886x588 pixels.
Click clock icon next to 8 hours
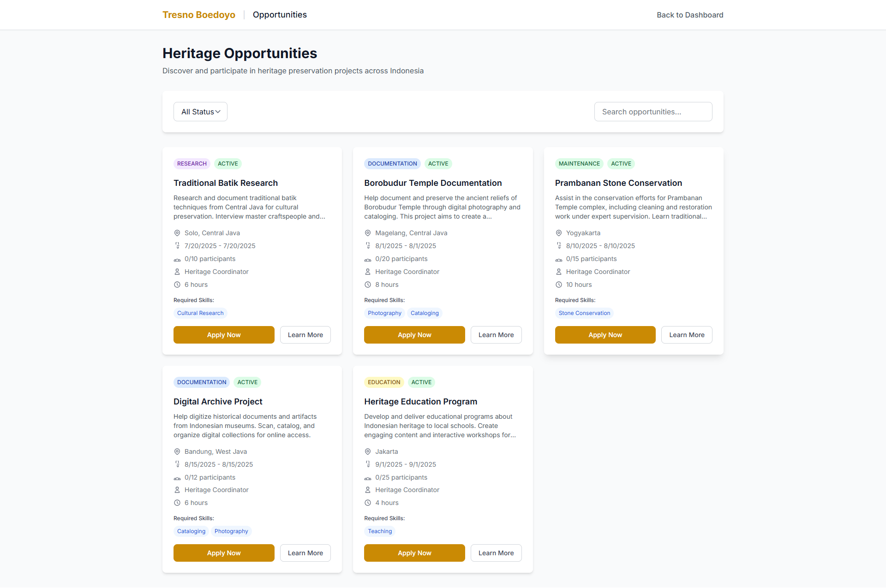point(368,285)
